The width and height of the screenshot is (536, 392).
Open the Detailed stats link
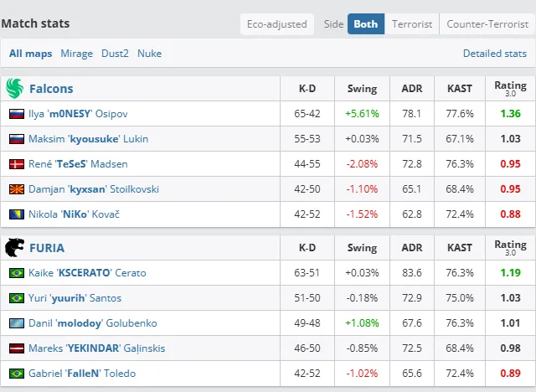pos(495,54)
